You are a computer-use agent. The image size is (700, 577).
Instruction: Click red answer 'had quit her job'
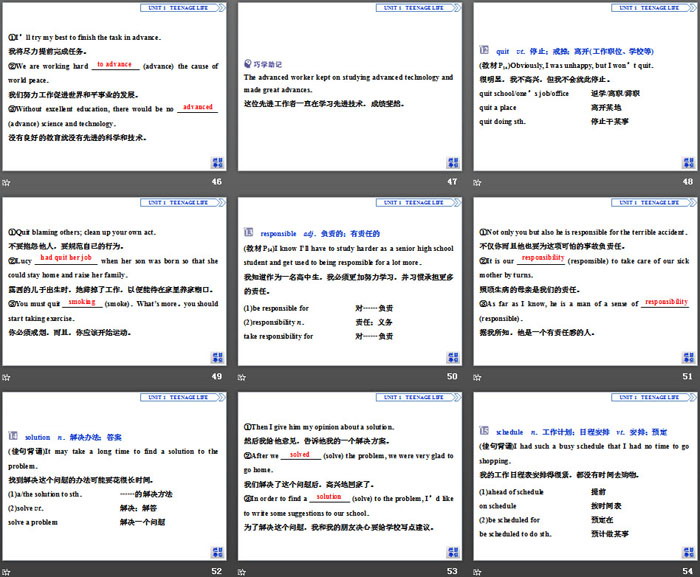(x=66, y=258)
